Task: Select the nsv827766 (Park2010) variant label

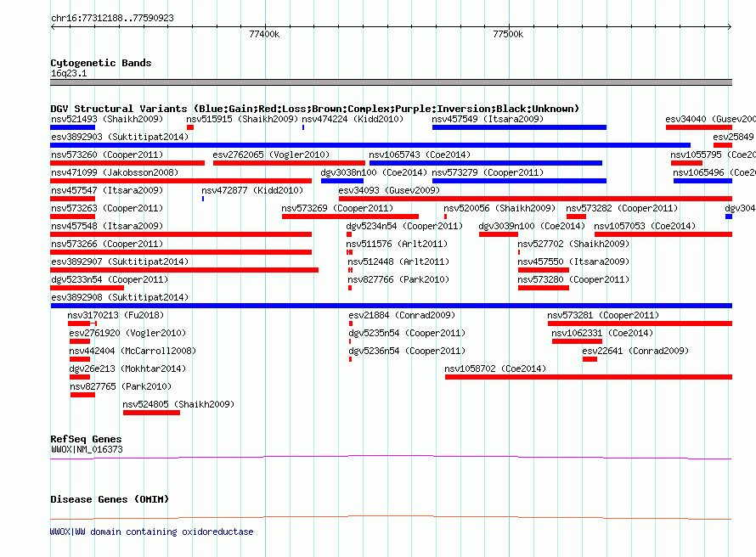Action: pos(398,279)
